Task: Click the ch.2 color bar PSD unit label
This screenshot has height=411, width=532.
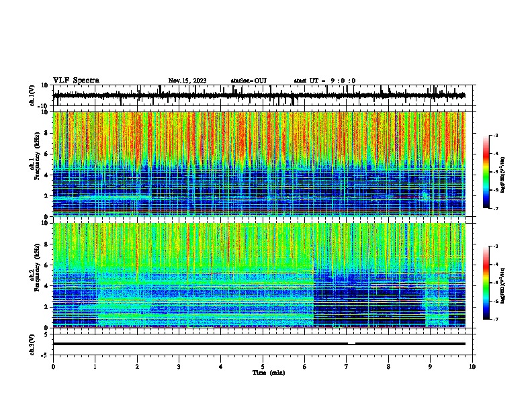Action: click(x=503, y=286)
